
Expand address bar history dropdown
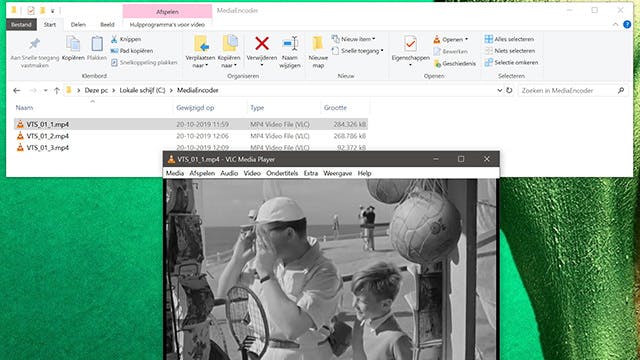499,91
